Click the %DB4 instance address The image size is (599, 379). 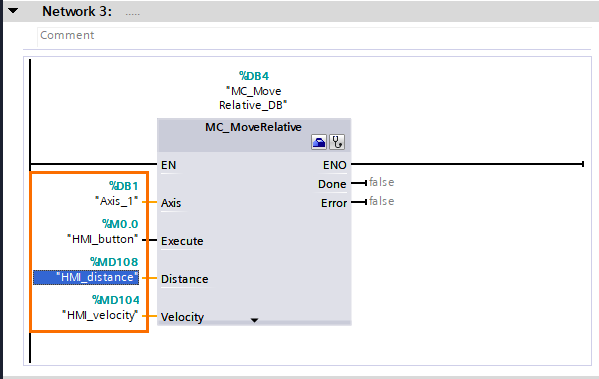pyautogui.click(x=254, y=76)
